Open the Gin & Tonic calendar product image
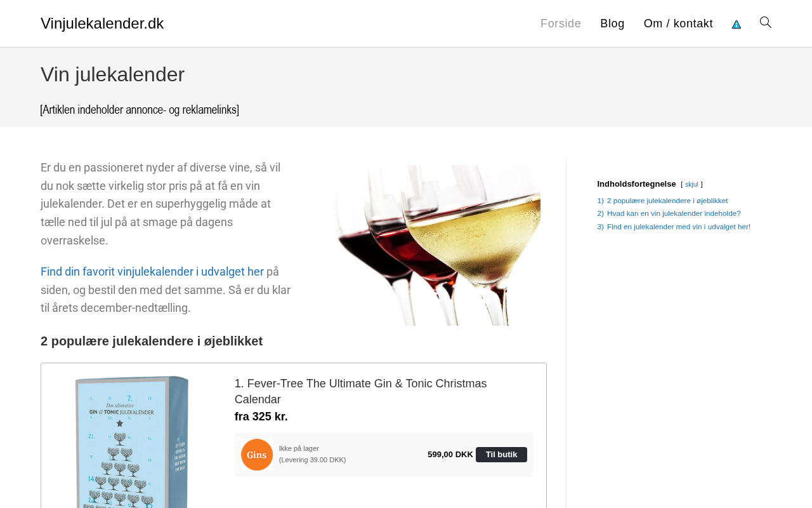This screenshot has height=508, width=812. pos(132,442)
